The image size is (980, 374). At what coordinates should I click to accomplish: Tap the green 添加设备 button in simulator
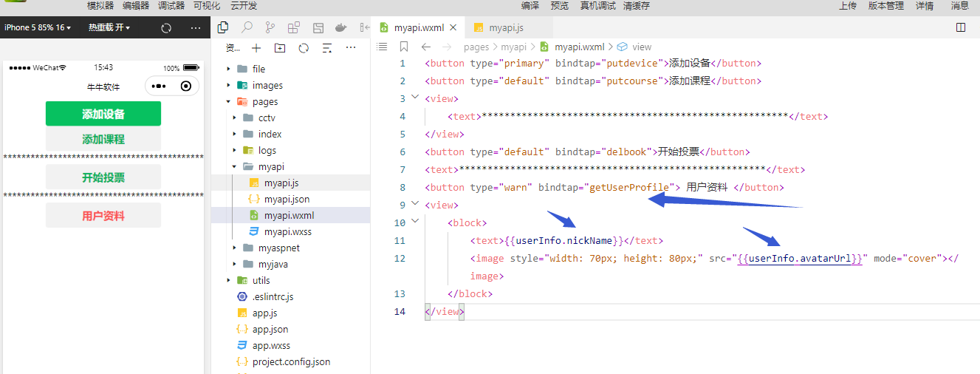103,114
